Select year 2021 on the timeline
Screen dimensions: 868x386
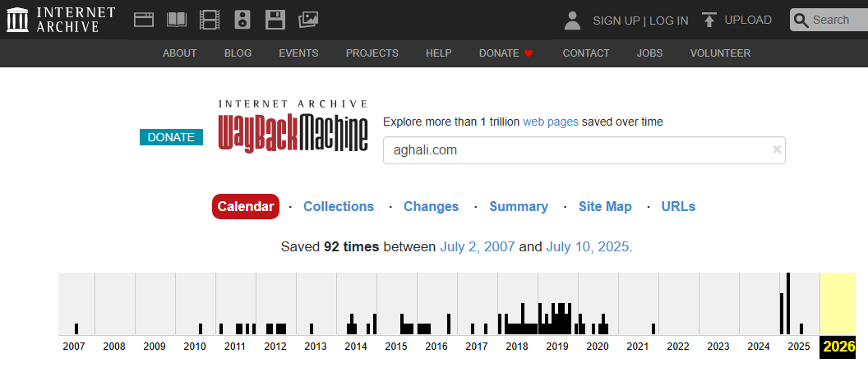[x=638, y=347]
